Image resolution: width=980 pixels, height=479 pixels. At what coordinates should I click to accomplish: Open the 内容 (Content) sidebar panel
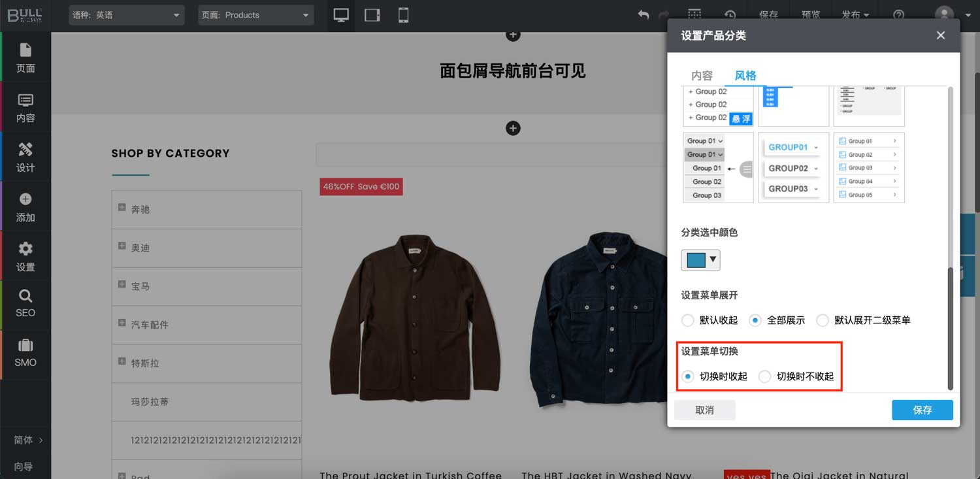tap(25, 107)
